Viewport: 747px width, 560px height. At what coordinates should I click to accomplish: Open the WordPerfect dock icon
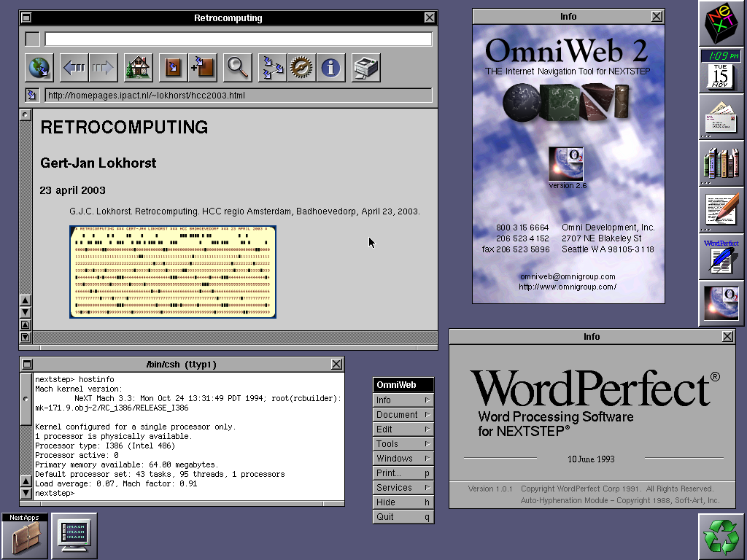coord(721,257)
